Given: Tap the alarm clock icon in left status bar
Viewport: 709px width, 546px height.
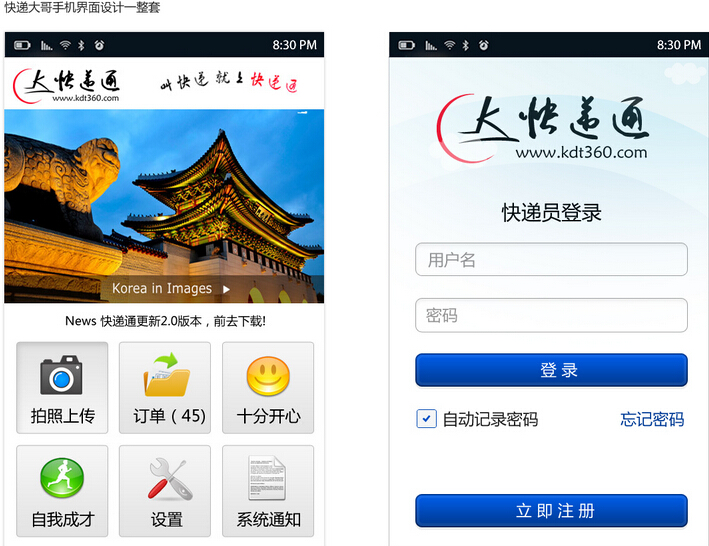Looking at the screenshot, I should 99,45.
